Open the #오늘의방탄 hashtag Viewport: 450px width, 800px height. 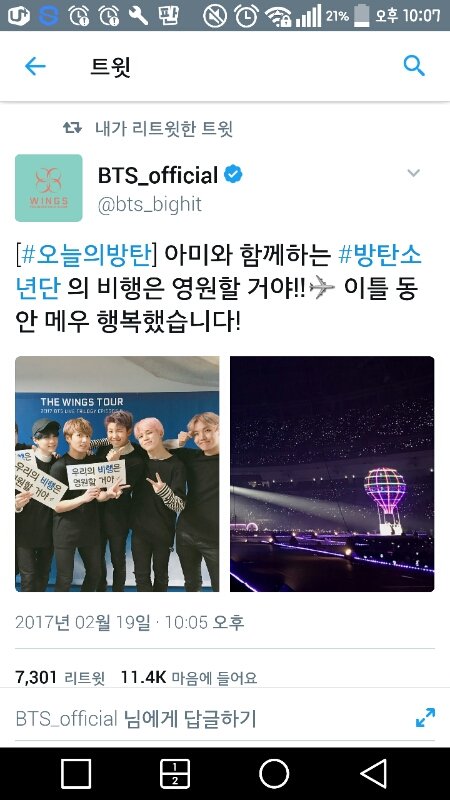(x=86, y=255)
